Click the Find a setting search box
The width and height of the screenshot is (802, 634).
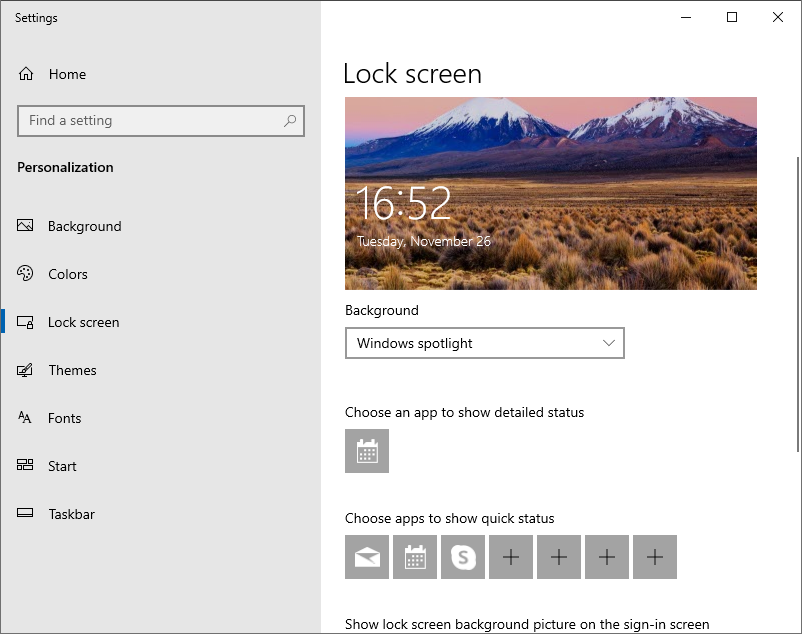click(x=161, y=121)
